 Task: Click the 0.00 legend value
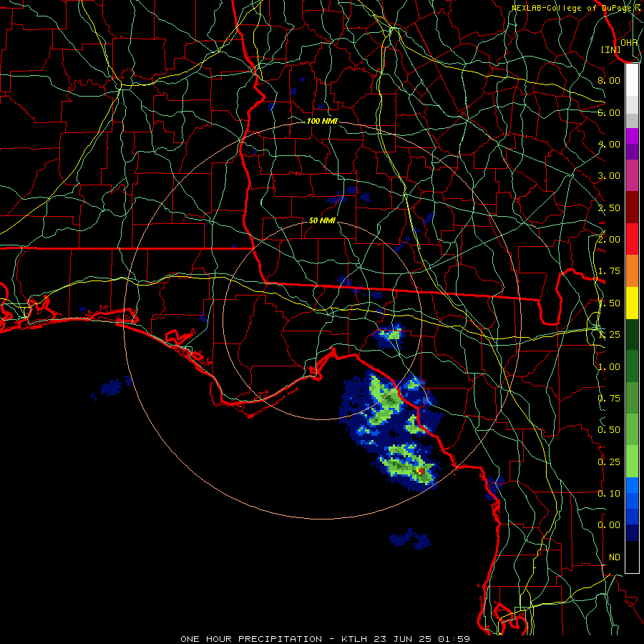click(x=609, y=525)
